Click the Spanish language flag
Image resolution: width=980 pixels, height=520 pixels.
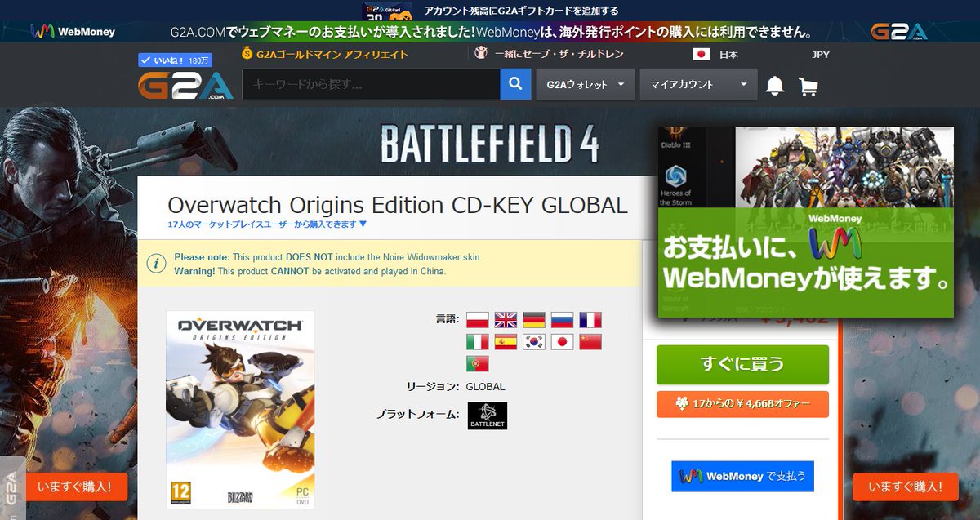[506, 342]
